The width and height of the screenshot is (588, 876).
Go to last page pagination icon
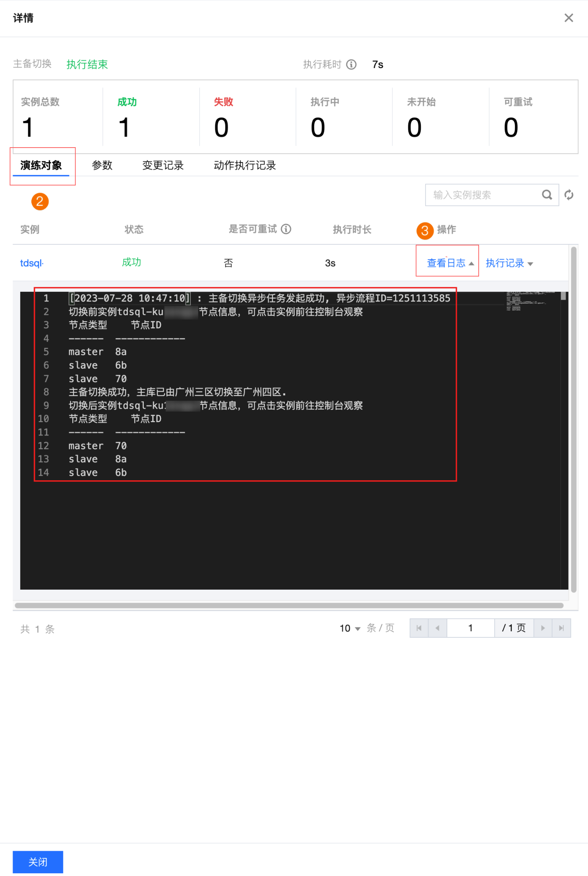tap(561, 628)
